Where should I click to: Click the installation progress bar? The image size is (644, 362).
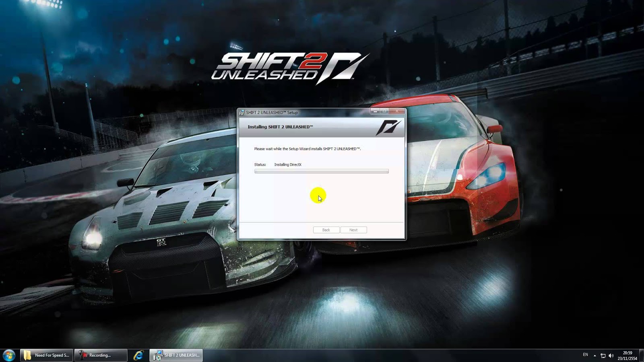[321, 171]
